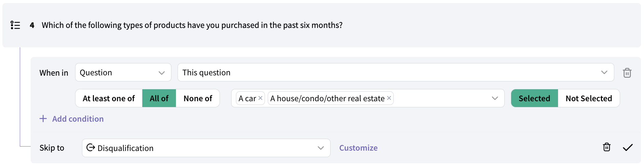Delete the skip logic rule with the bottom trash icon
This screenshot has height=167, width=644.
606,147
